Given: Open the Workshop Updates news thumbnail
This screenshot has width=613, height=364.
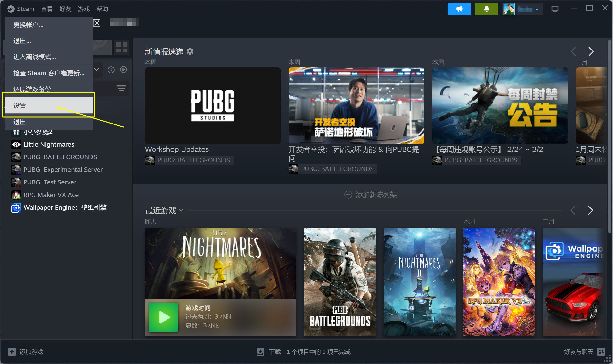Looking at the screenshot, I should pyautogui.click(x=213, y=106).
